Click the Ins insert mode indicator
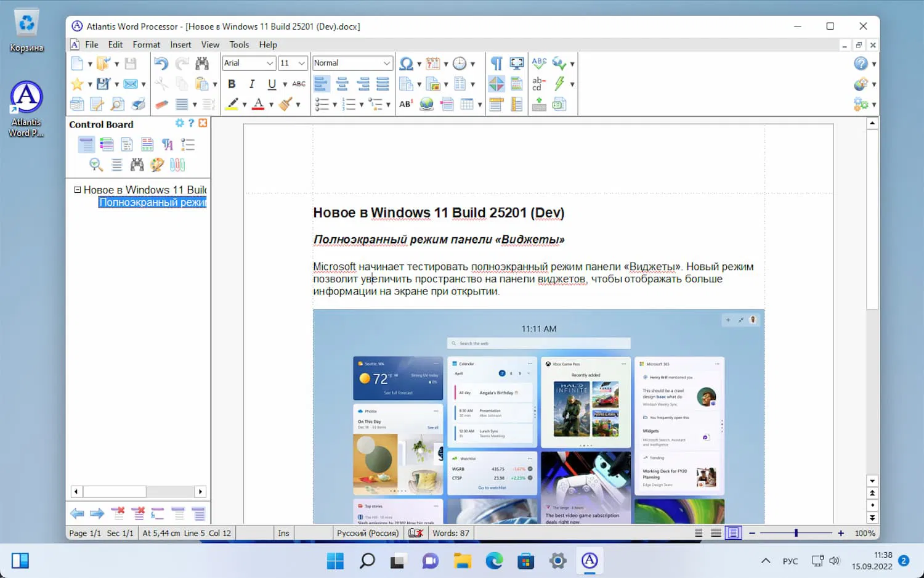Viewport: 924px width, 578px height. point(283,533)
